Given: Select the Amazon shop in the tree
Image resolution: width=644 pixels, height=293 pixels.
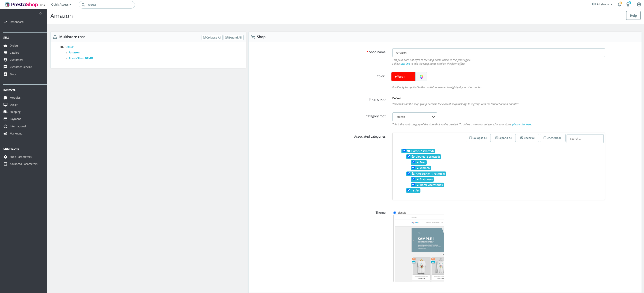Looking at the screenshot, I should (74, 53).
